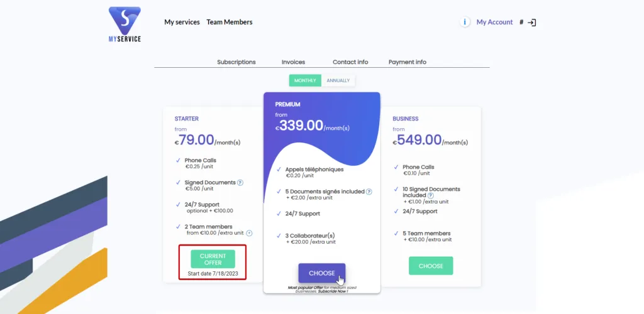Open the Subscriptions tab
The width and height of the screenshot is (644, 314).
(x=236, y=62)
